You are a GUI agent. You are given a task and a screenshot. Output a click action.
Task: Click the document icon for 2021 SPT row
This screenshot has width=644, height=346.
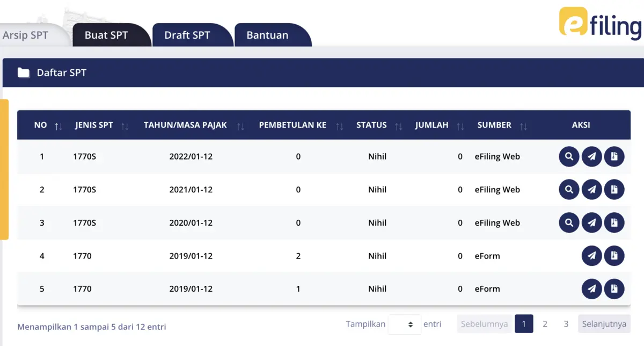click(614, 190)
